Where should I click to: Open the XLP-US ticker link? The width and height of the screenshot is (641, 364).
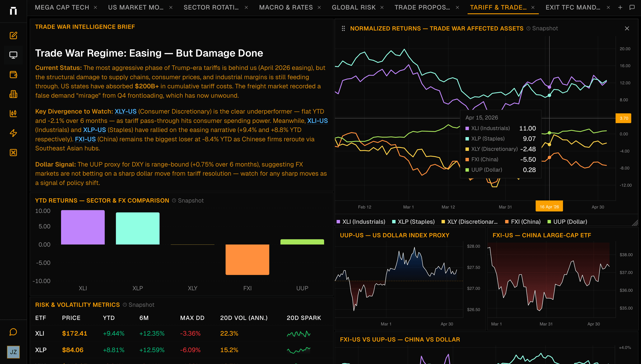[x=95, y=130]
